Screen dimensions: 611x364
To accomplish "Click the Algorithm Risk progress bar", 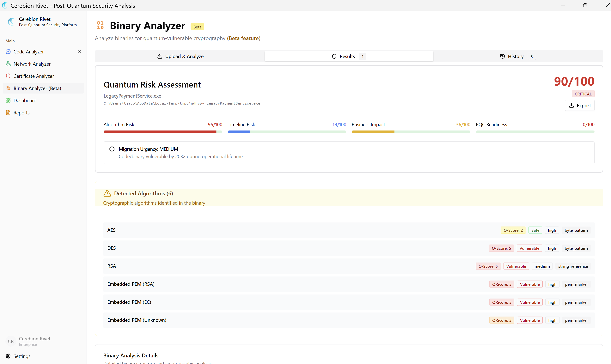I will pyautogui.click(x=163, y=132).
